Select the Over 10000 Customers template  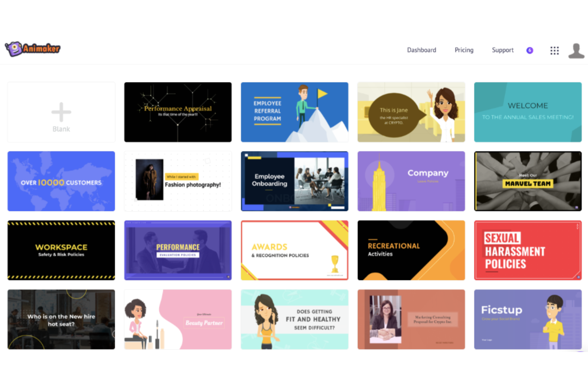pyautogui.click(x=61, y=181)
